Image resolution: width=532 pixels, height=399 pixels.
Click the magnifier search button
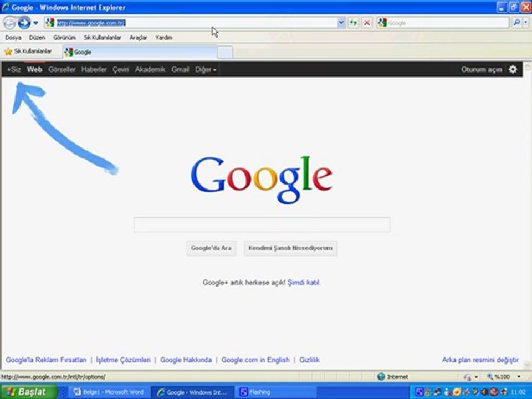(x=516, y=23)
